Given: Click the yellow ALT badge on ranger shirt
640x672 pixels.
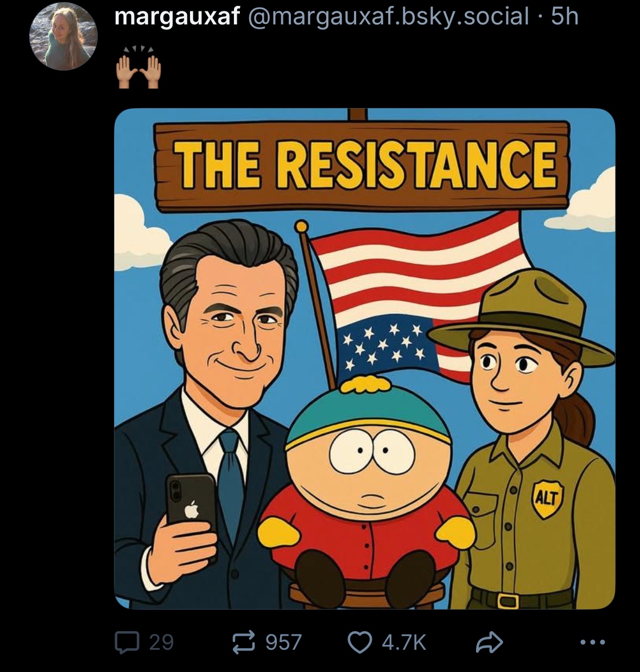Looking at the screenshot, I should 547,497.
